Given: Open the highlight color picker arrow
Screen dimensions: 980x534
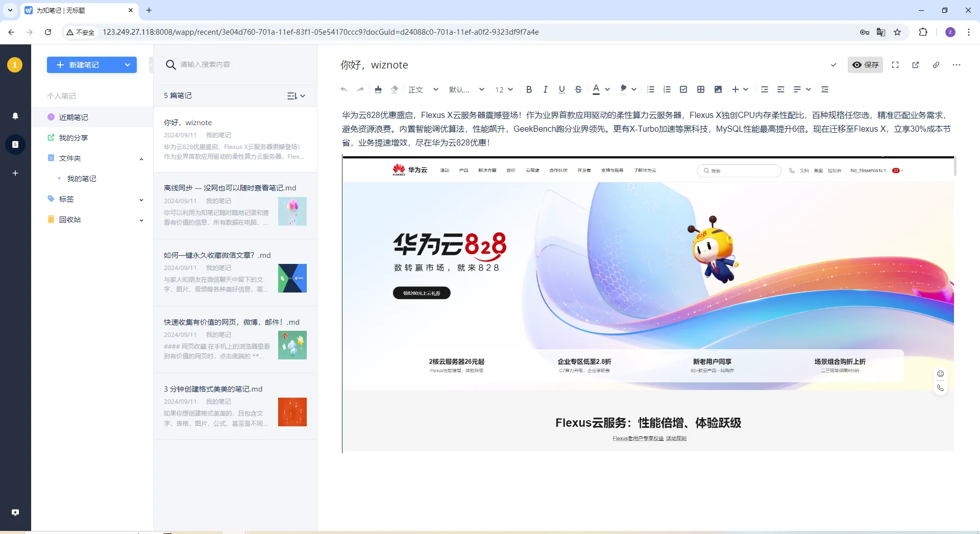Looking at the screenshot, I should (x=634, y=89).
